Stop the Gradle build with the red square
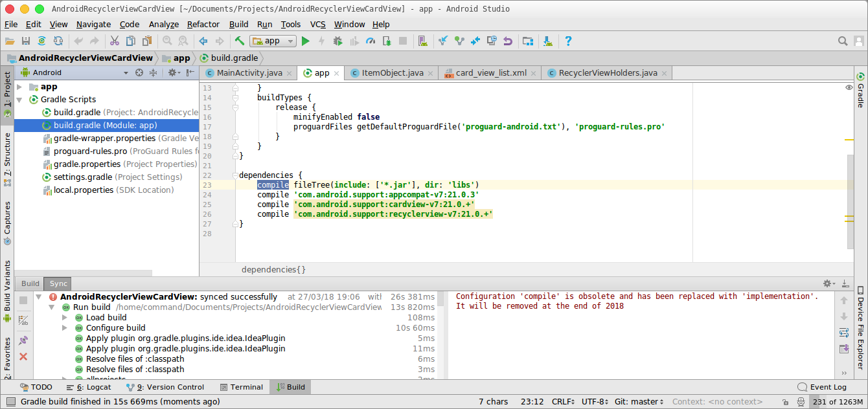The height and width of the screenshot is (409, 868). 402,40
